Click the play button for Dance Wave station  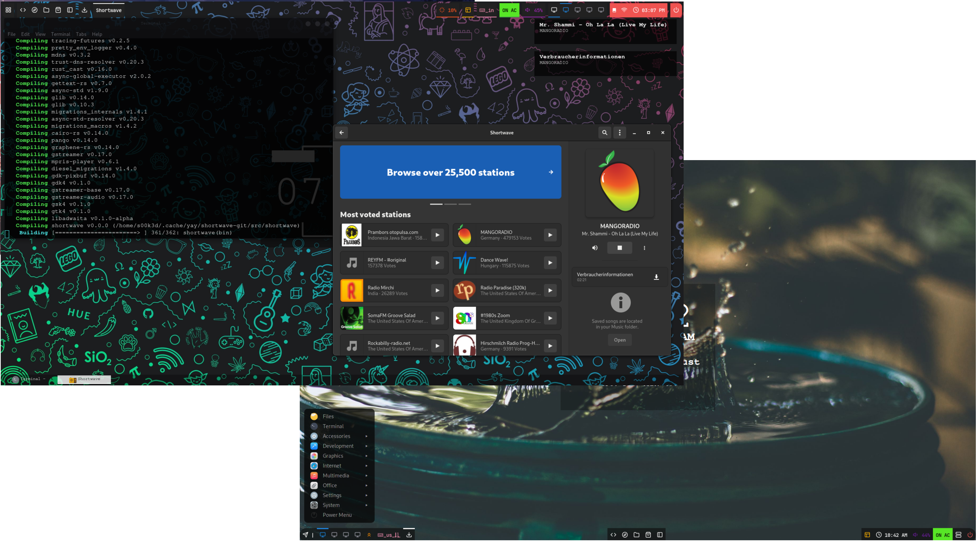pyautogui.click(x=551, y=263)
